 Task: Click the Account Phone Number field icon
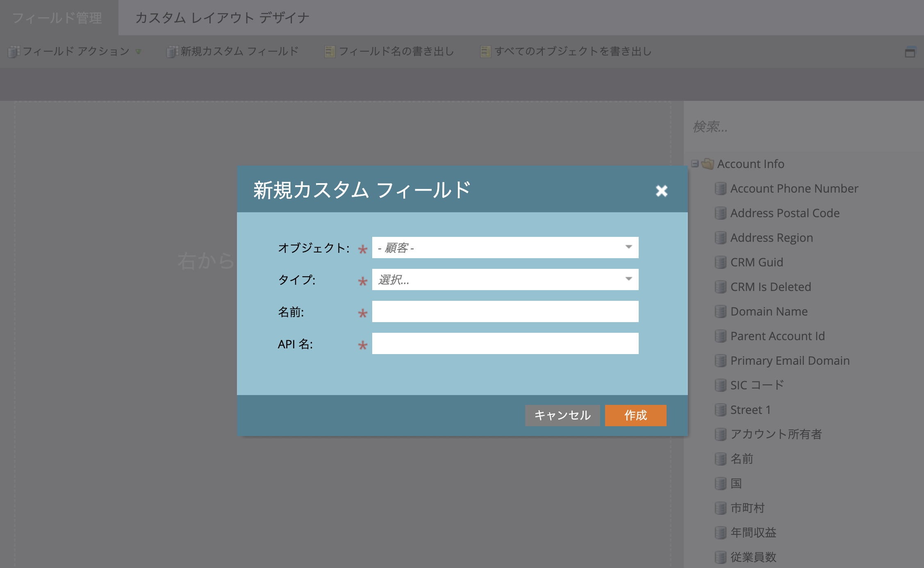pyautogui.click(x=720, y=189)
